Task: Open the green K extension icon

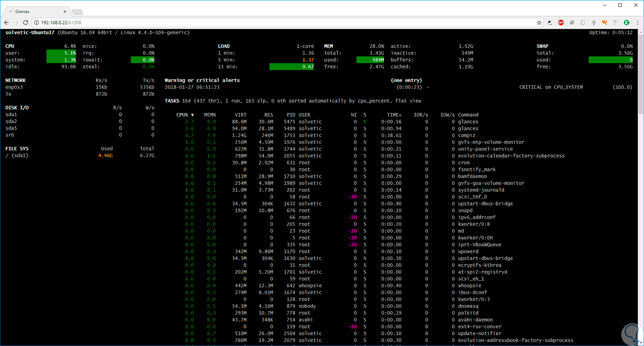Action: (x=626, y=22)
